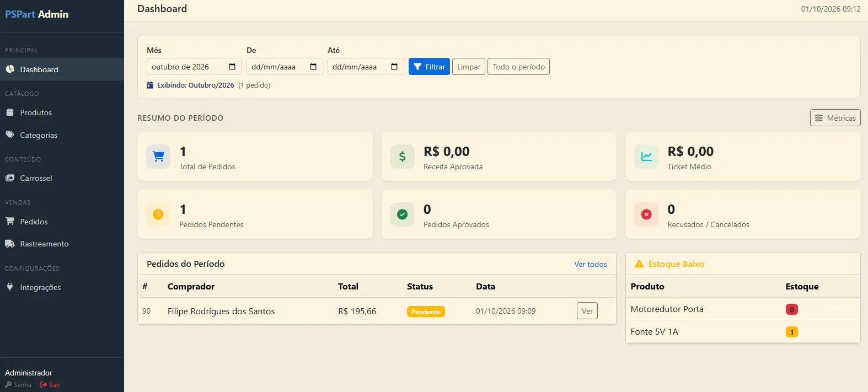Click the Ver button for order 90
The width and height of the screenshot is (868, 392).
coord(587,311)
